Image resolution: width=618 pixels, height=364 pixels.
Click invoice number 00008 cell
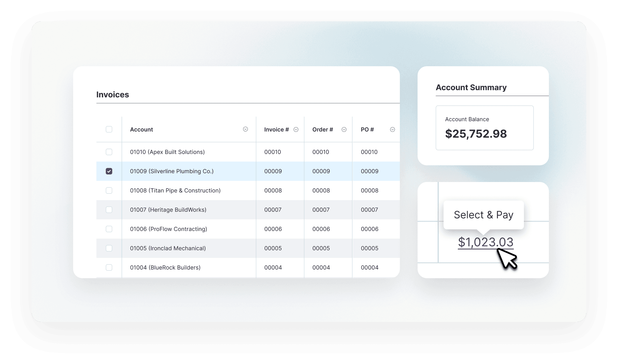[273, 190]
